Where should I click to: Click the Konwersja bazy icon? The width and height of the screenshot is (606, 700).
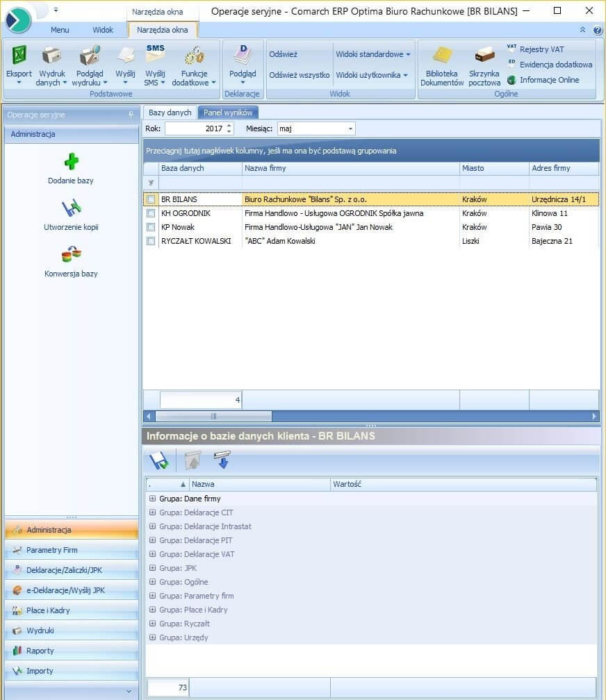[71, 254]
